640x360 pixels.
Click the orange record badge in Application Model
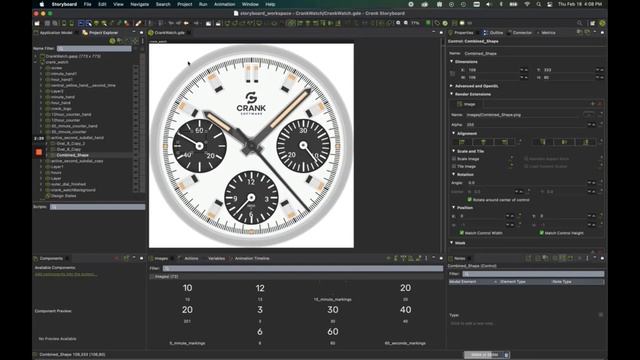pyautogui.click(x=39, y=152)
